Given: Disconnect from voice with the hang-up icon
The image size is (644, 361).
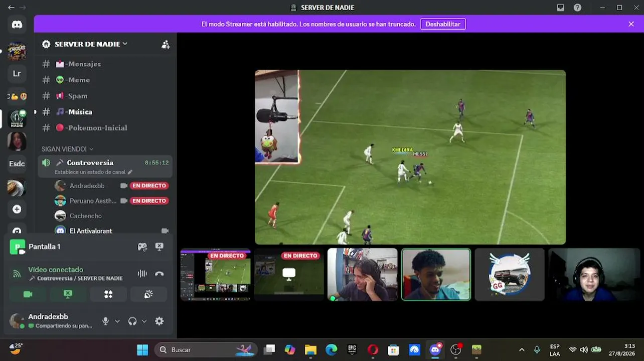Looking at the screenshot, I should pos(159,274).
